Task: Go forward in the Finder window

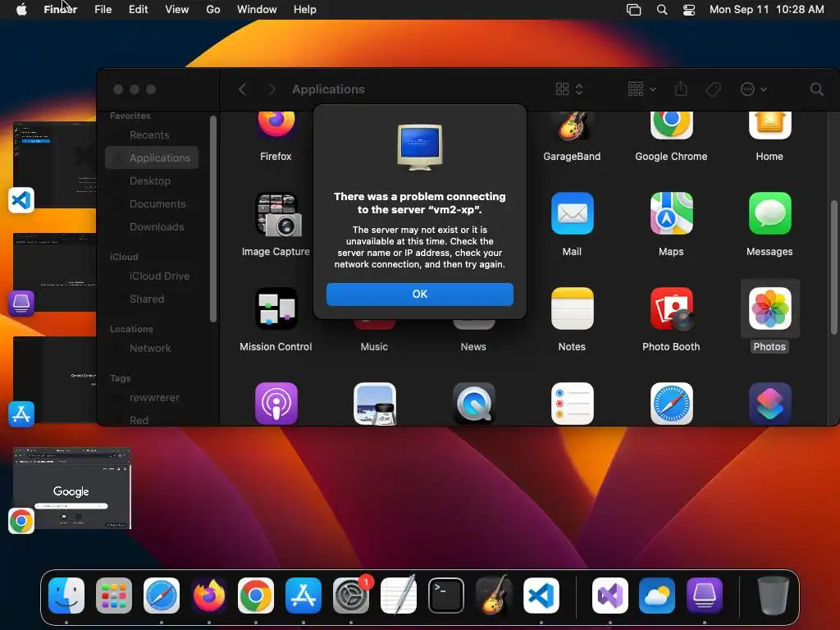Action: (x=272, y=89)
